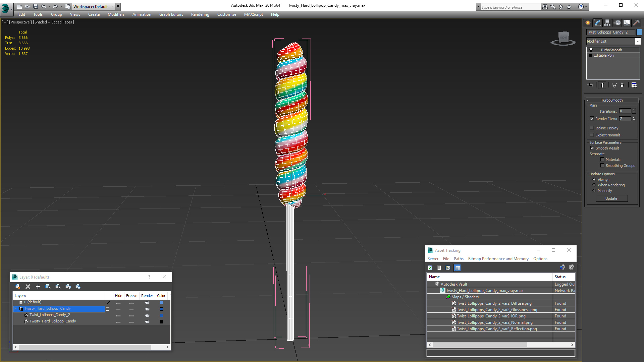The image size is (644, 362).
Task: Open Configure Modifier Sets icon
Action: 634,85
